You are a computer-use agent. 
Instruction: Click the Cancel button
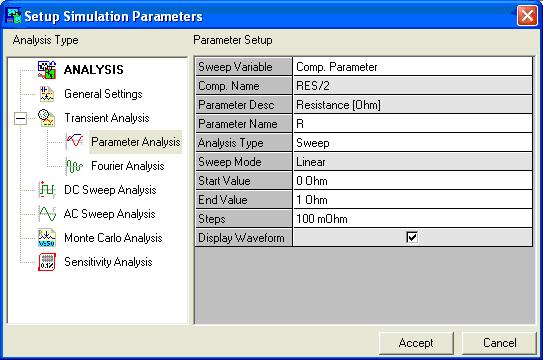[x=499, y=343]
